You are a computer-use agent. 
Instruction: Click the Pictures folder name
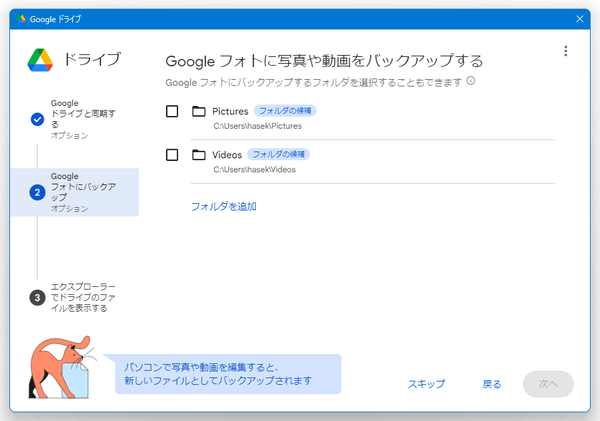click(230, 111)
